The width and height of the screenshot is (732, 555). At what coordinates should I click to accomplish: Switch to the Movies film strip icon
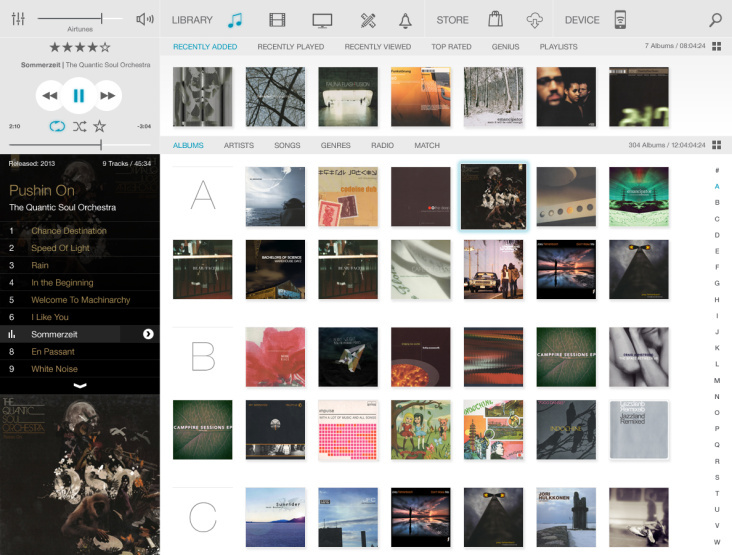(x=277, y=20)
